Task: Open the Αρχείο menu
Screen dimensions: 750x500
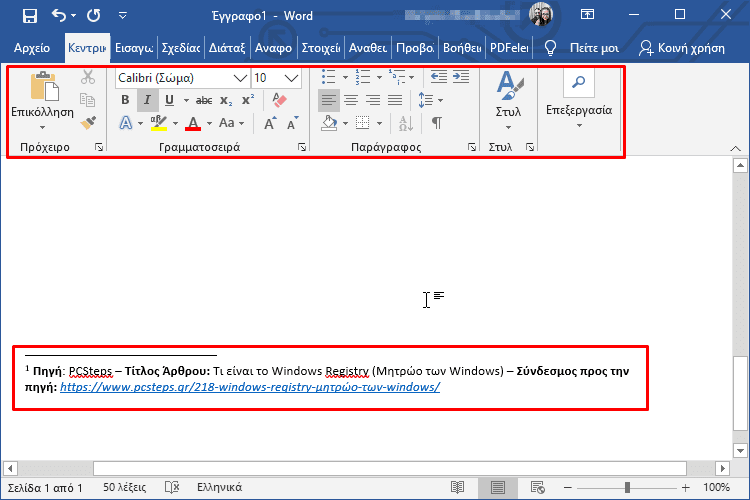Action: click(x=32, y=48)
